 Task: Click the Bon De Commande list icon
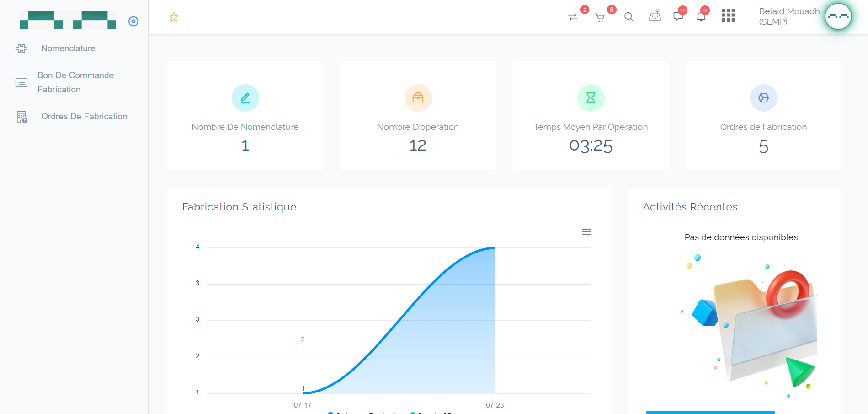[x=21, y=83]
